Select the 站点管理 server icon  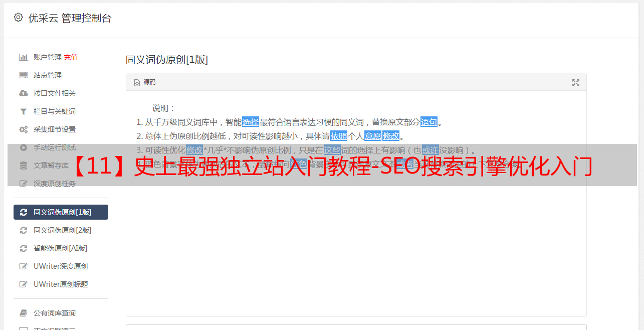click(x=23, y=75)
